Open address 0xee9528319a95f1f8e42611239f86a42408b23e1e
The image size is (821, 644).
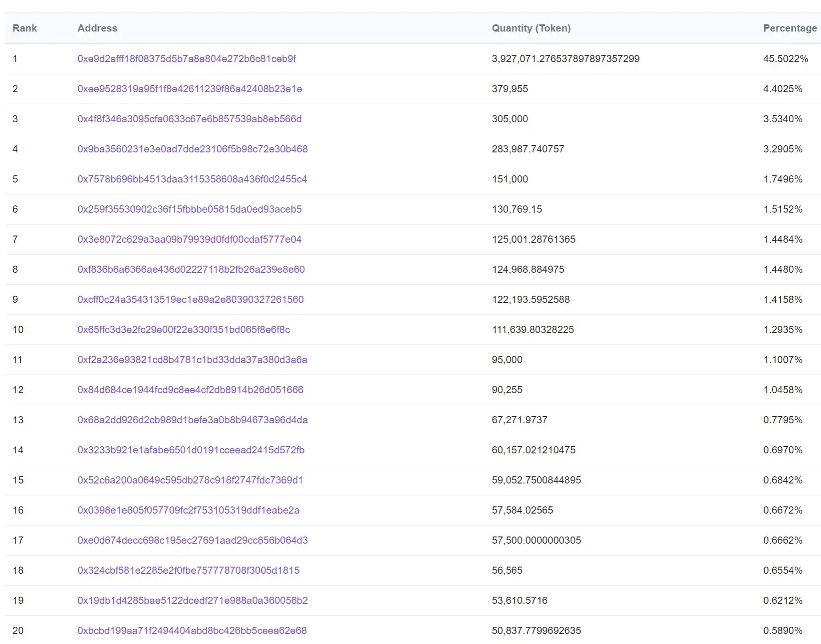click(x=190, y=89)
